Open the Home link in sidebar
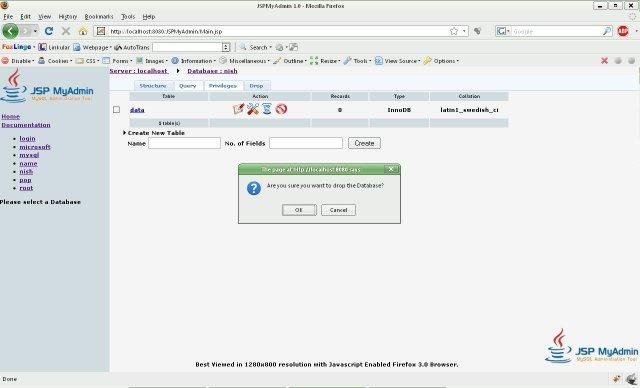The image size is (640, 388). click(x=11, y=117)
